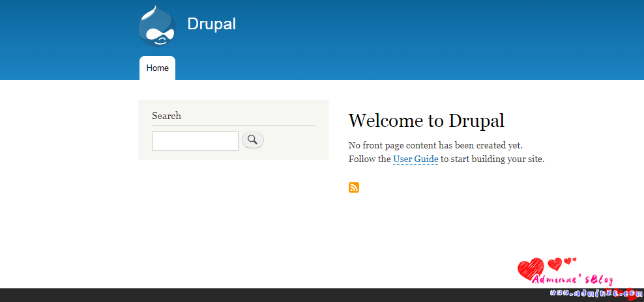Click the Drupal droplet logo

tap(157, 26)
